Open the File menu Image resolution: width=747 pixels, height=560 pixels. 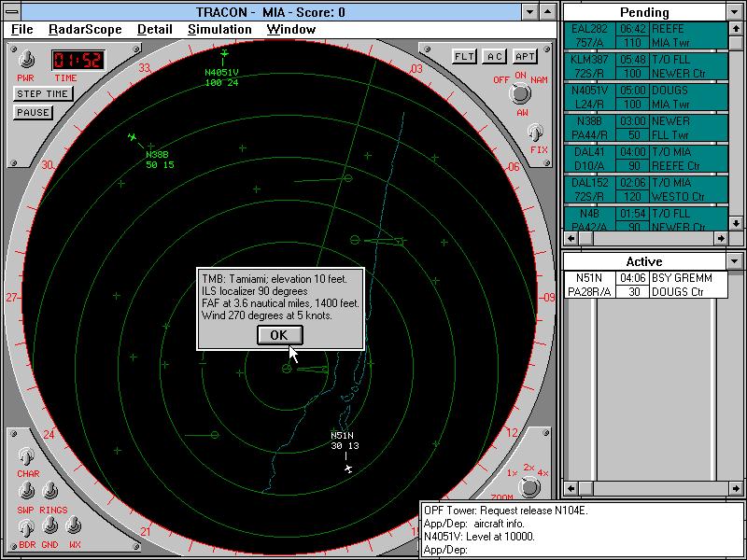click(x=21, y=30)
